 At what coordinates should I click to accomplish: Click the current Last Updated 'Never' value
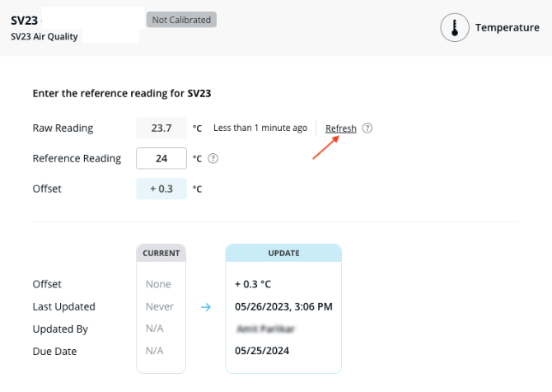point(160,306)
